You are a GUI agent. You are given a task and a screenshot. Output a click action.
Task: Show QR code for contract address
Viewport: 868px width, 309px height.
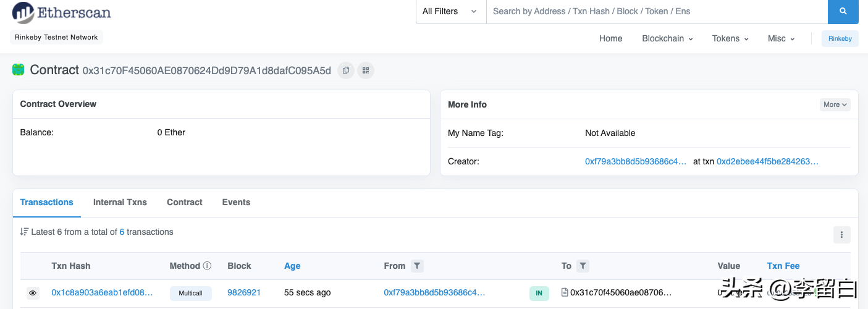(x=366, y=70)
